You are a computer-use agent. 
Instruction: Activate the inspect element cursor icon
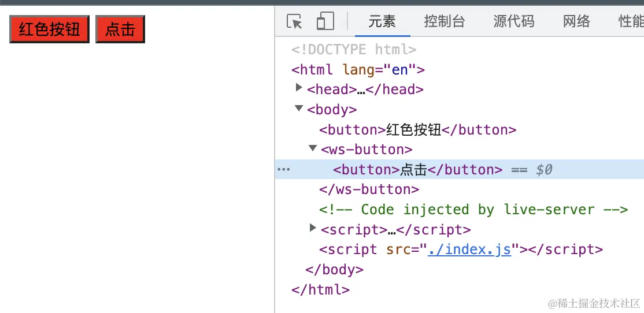pos(294,21)
